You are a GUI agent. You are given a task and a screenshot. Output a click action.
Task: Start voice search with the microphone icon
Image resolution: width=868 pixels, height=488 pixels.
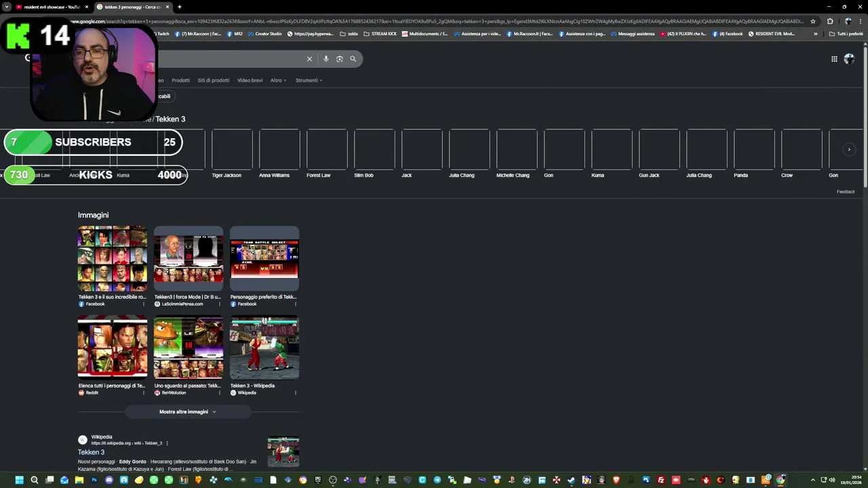(x=326, y=59)
